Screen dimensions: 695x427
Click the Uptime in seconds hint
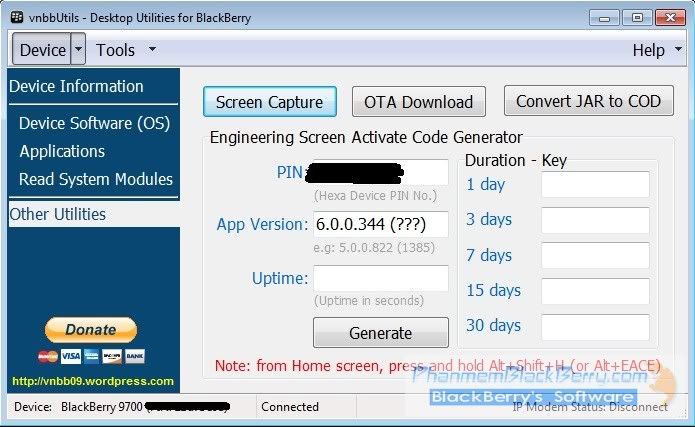(x=369, y=301)
